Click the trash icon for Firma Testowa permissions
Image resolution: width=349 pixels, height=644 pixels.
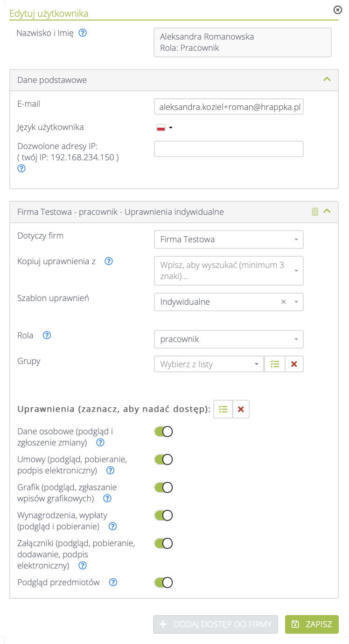tap(315, 212)
